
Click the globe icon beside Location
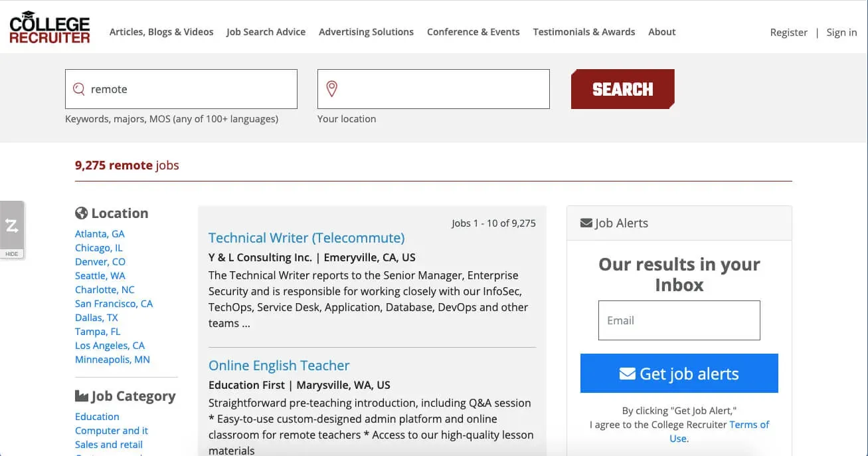tap(82, 213)
